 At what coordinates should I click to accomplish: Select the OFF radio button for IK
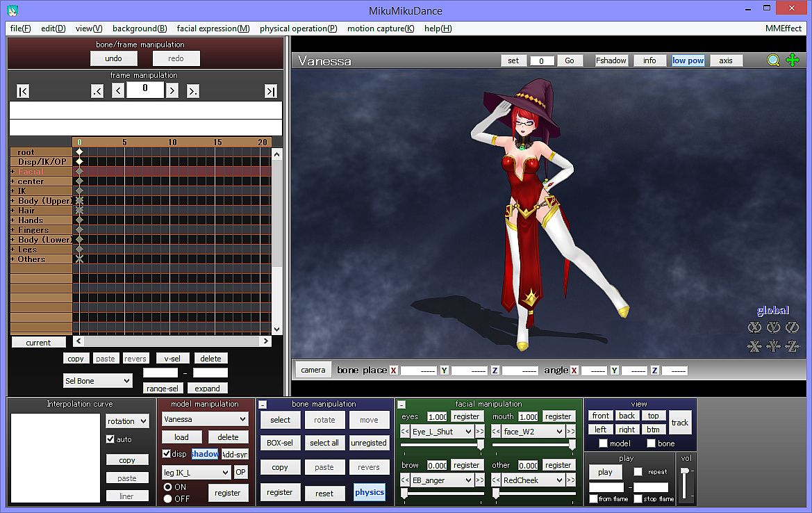167,498
